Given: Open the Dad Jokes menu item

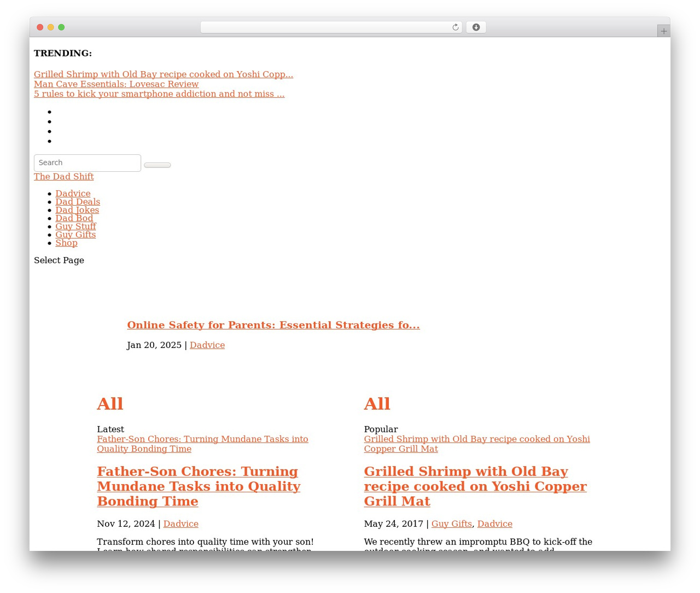Looking at the screenshot, I should click(x=77, y=210).
